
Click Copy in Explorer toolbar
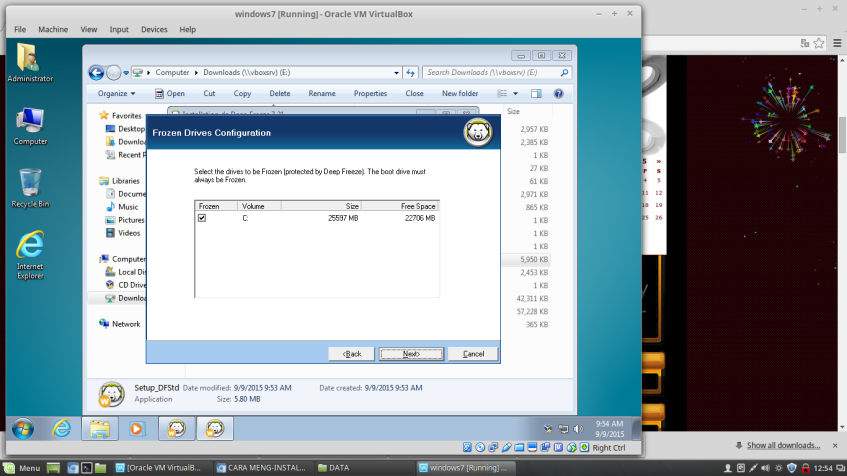pos(242,93)
